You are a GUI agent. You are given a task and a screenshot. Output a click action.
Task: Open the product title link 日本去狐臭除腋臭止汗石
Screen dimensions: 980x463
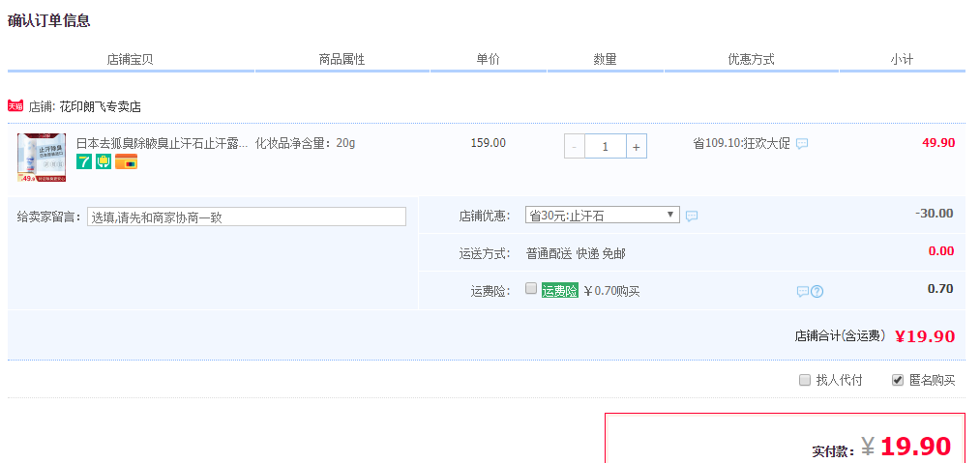pyautogui.click(x=162, y=143)
